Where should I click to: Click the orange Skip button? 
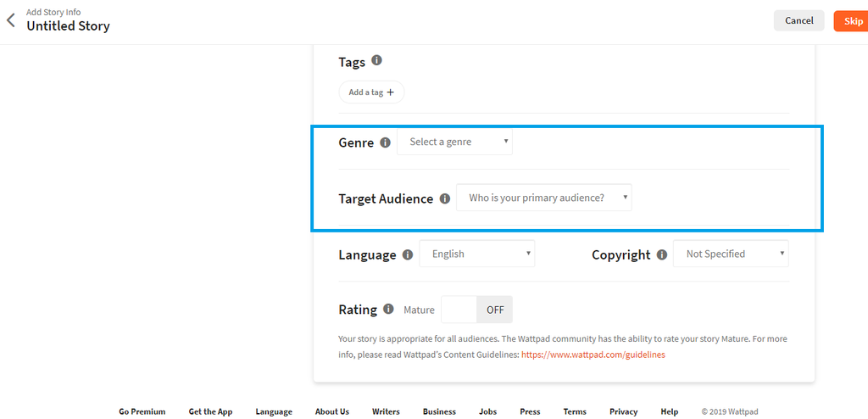coord(850,20)
